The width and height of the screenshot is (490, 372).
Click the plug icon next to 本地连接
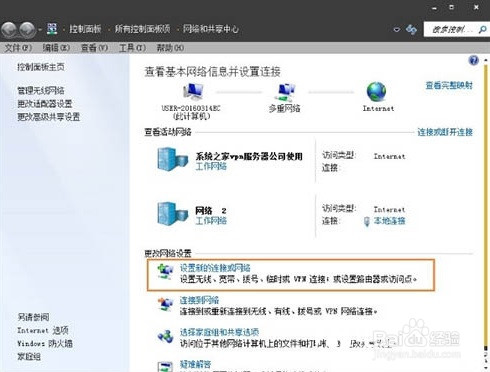(x=367, y=221)
